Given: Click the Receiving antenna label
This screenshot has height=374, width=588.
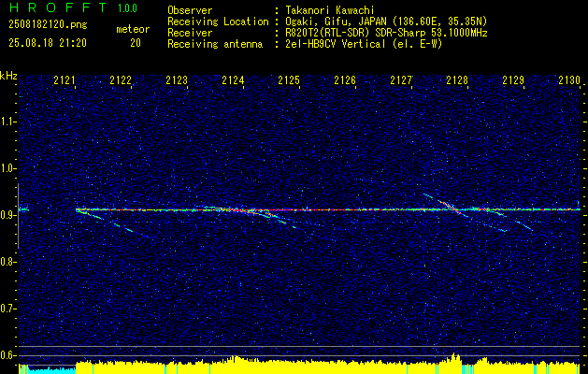Looking at the screenshot, I should pyautogui.click(x=215, y=44).
